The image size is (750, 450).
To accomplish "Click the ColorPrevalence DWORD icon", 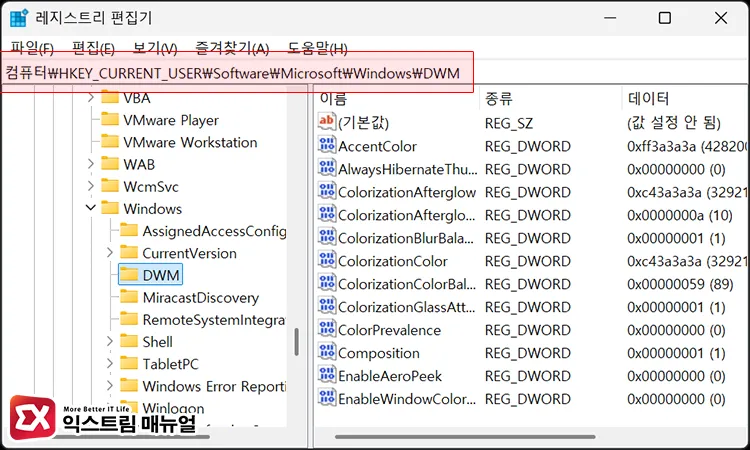I will [327, 329].
